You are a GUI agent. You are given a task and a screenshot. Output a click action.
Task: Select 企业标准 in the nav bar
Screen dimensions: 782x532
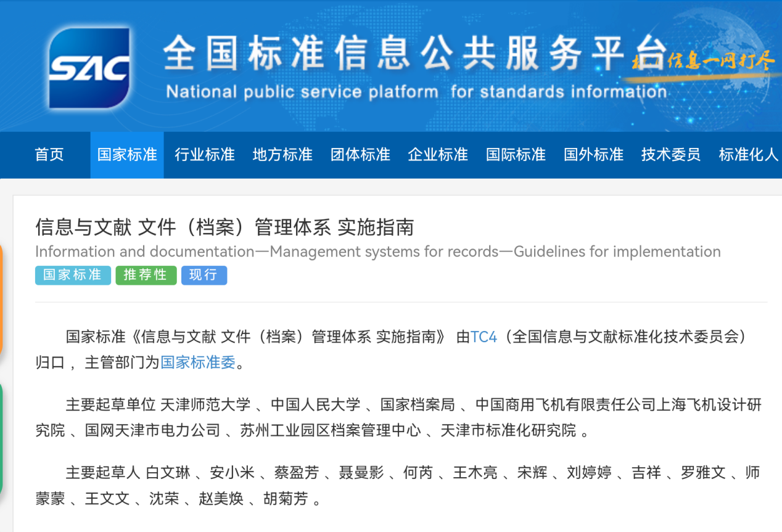[438, 155]
